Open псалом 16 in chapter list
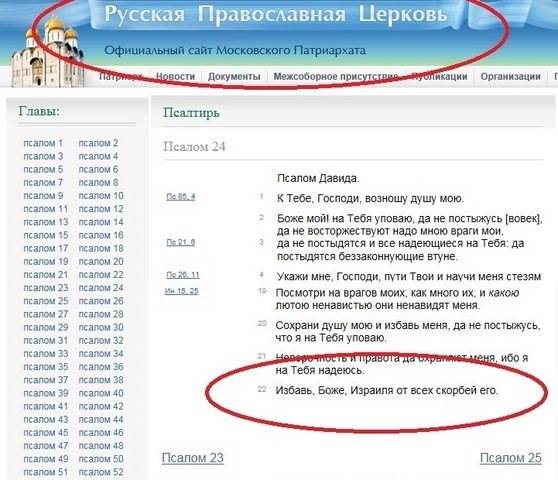Image resolution: width=558 pixels, height=480 pixels. (x=101, y=235)
